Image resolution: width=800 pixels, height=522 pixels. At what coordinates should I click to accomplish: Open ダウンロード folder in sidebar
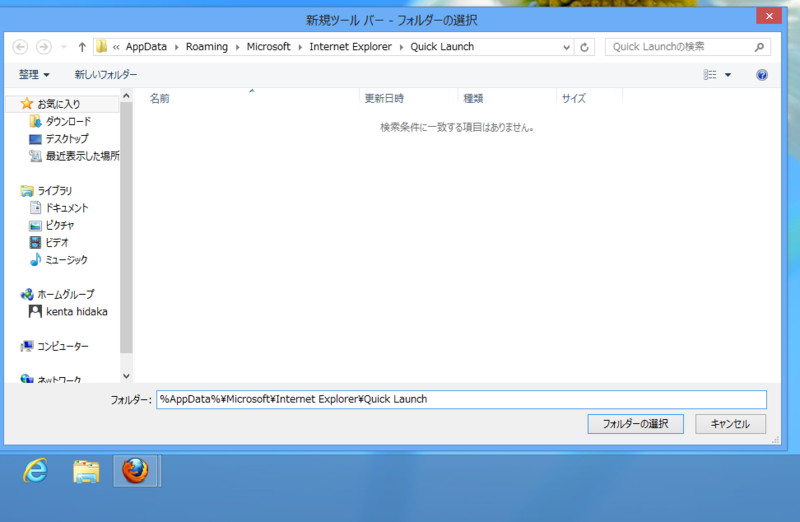(x=68, y=121)
